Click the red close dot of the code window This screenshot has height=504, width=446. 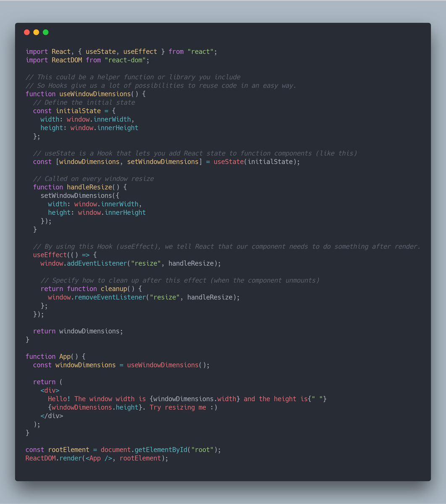pyautogui.click(x=27, y=32)
